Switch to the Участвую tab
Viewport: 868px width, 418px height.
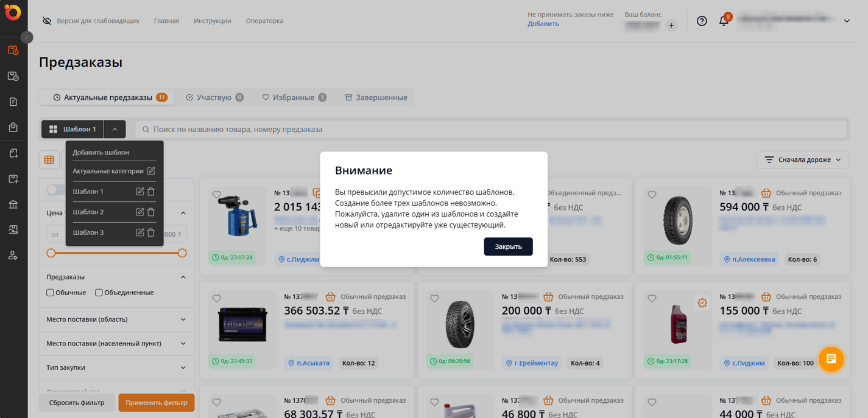point(214,97)
